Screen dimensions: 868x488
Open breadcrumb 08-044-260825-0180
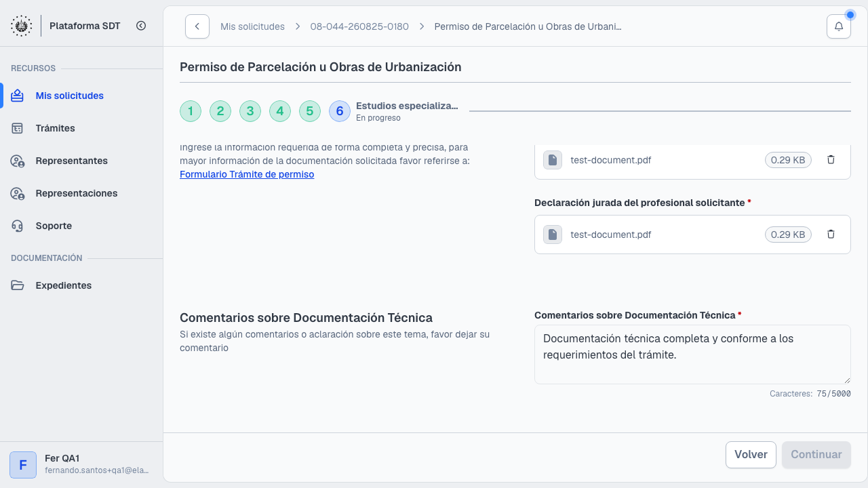tap(359, 26)
